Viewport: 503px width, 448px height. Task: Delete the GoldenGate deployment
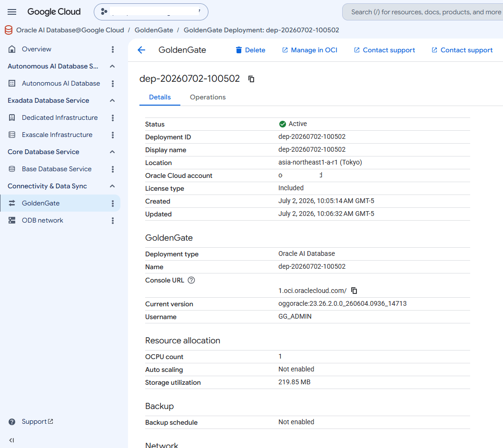tap(250, 50)
